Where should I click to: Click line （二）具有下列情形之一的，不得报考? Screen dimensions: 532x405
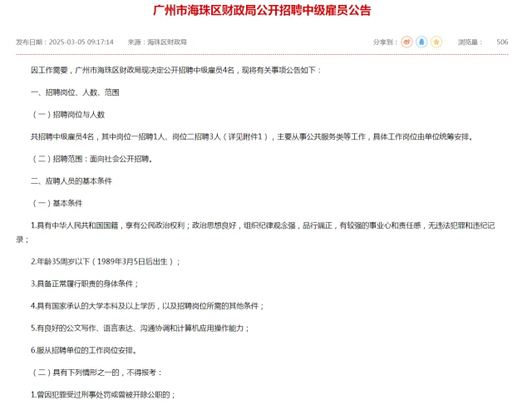(x=96, y=373)
